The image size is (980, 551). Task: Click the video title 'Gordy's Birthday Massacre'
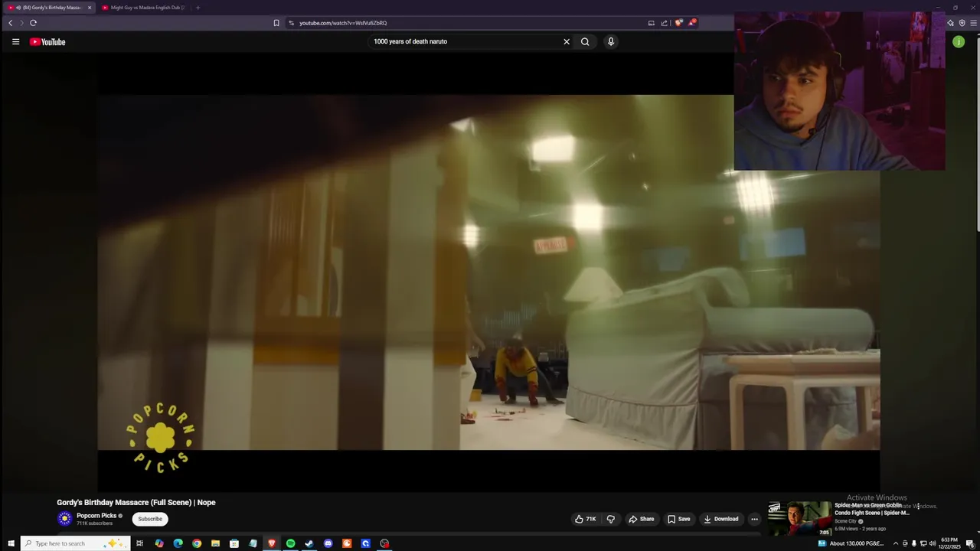tap(136, 502)
